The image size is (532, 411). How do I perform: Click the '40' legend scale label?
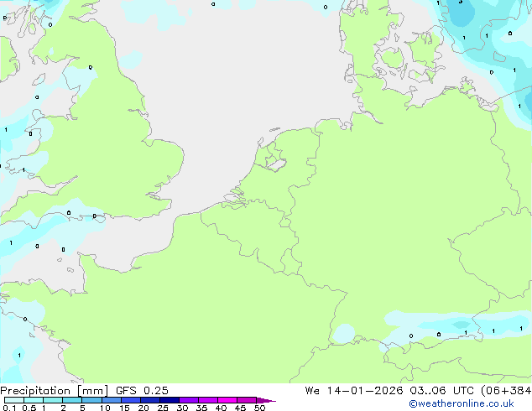tap(221, 408)
